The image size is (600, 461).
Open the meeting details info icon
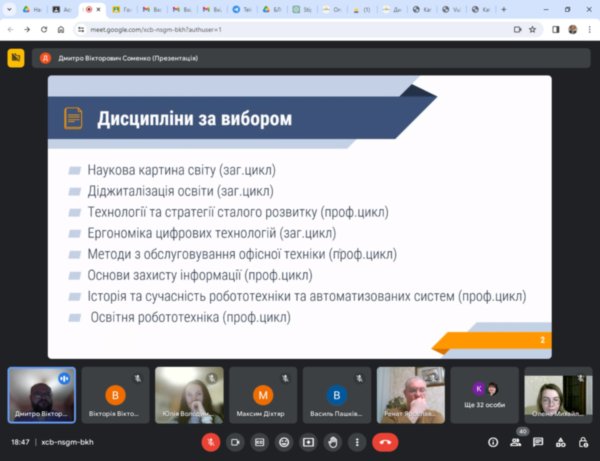(x=492, y=441)
